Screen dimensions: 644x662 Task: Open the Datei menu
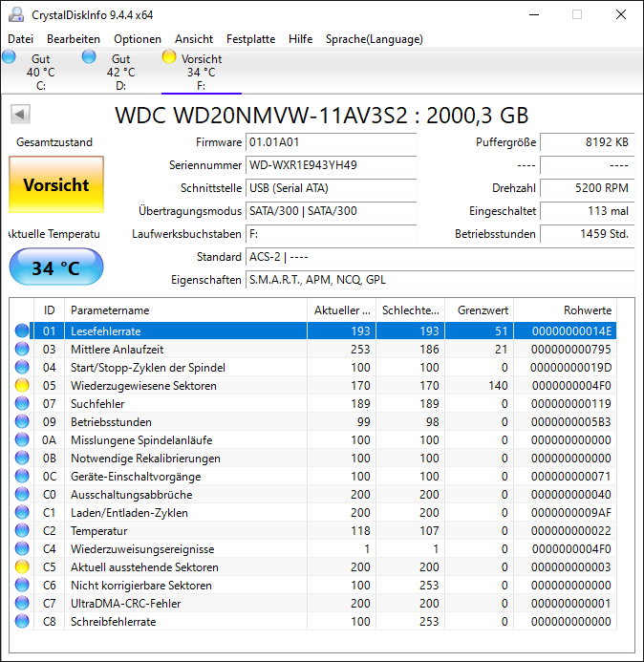click(20, 39)
